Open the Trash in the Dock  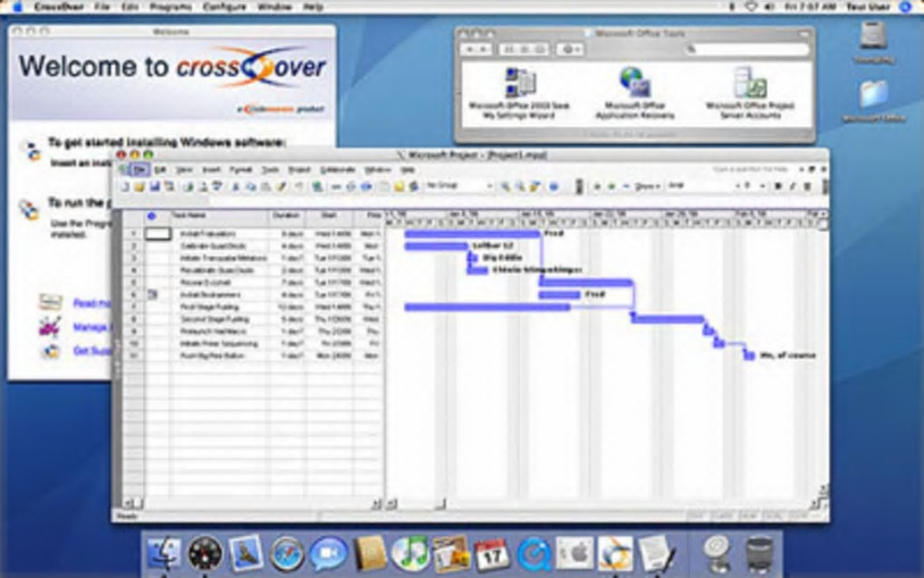tap(760, 554)
